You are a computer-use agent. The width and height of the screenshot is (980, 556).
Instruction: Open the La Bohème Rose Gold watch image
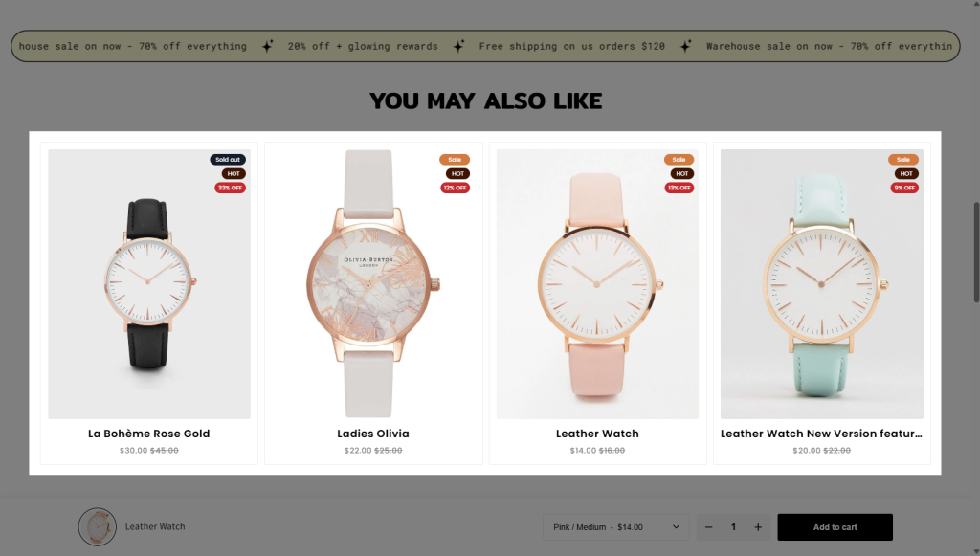[x=148, y=283]
